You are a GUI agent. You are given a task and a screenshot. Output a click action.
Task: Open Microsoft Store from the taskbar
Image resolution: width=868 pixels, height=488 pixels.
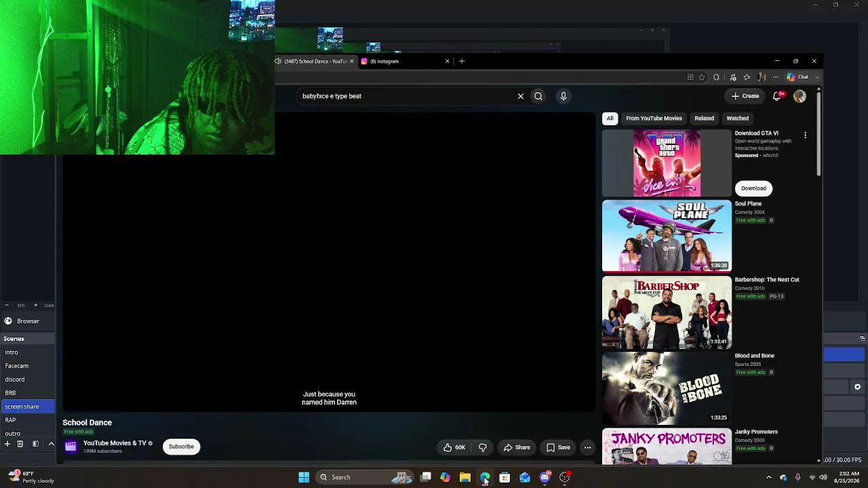coord(505,477)
